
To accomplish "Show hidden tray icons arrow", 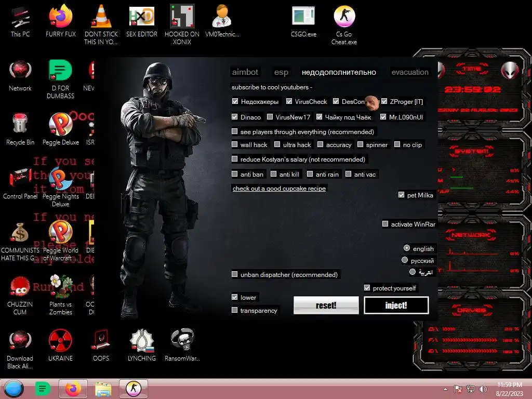I will click(x=445, y=389).
